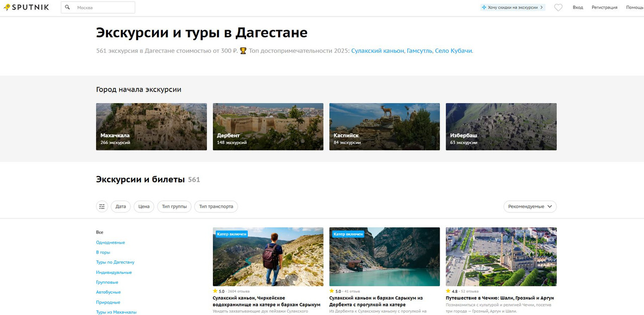Viewport: 644px width, 315px height.
Task: Open the Каспийск city card
Action: [384, 127]
